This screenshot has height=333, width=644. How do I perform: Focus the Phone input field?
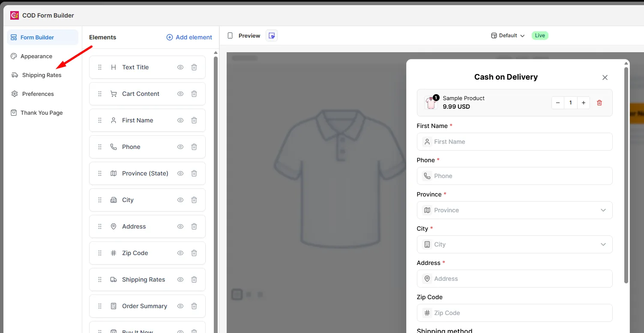pyautogui.click(x=515, y=176)
